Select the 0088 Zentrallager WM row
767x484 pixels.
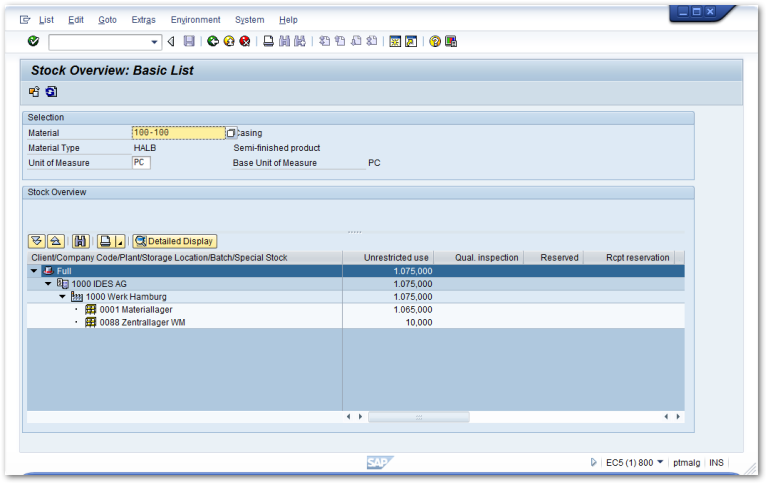point(356,322)
